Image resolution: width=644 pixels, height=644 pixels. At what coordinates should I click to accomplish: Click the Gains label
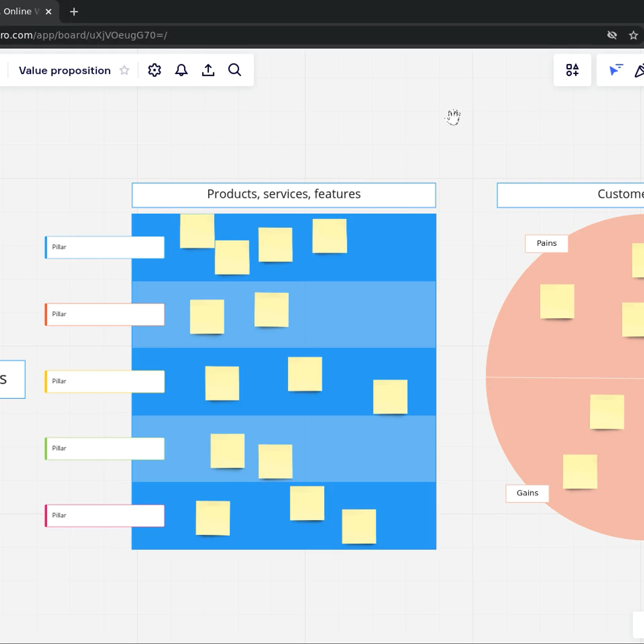[527, 493]
